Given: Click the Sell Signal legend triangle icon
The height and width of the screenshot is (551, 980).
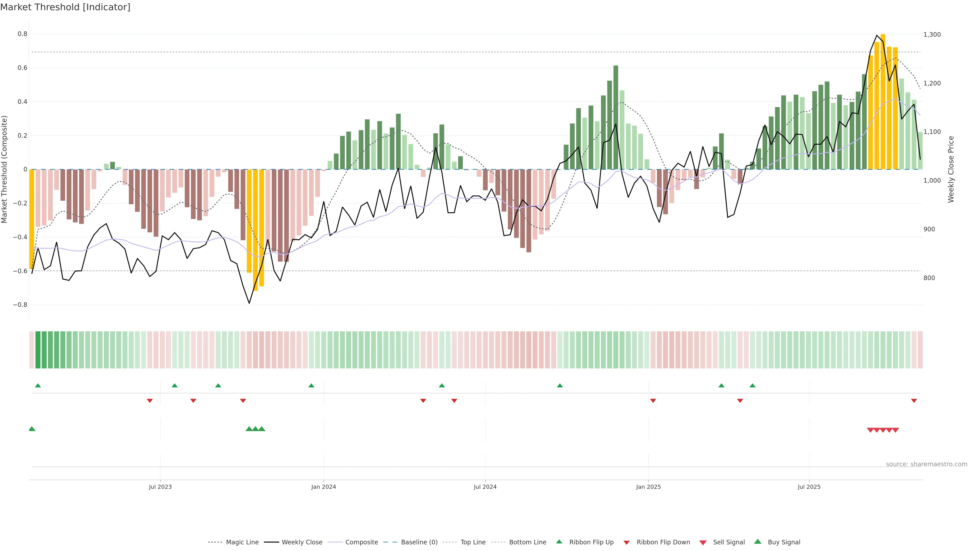Looking at the screenshot, I should (x=703, y=543).
